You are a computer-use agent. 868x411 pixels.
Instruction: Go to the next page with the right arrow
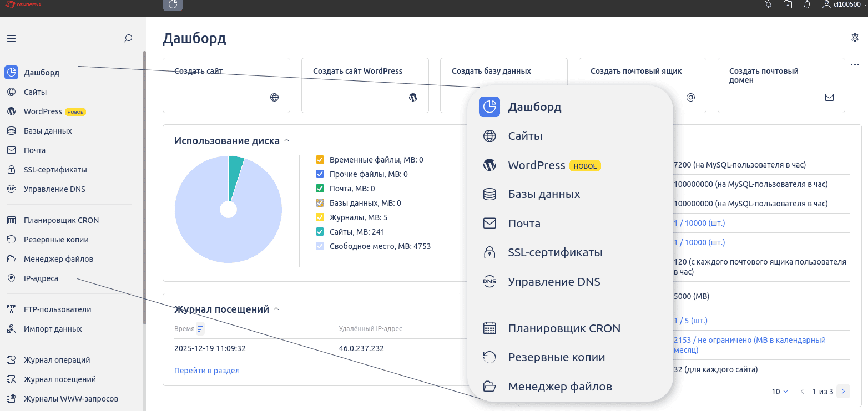point(843,391)
